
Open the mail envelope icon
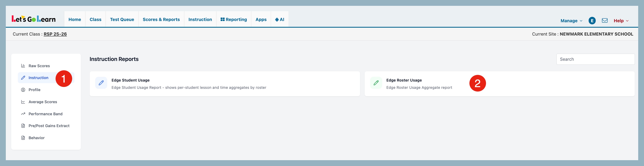click(604, 21)
